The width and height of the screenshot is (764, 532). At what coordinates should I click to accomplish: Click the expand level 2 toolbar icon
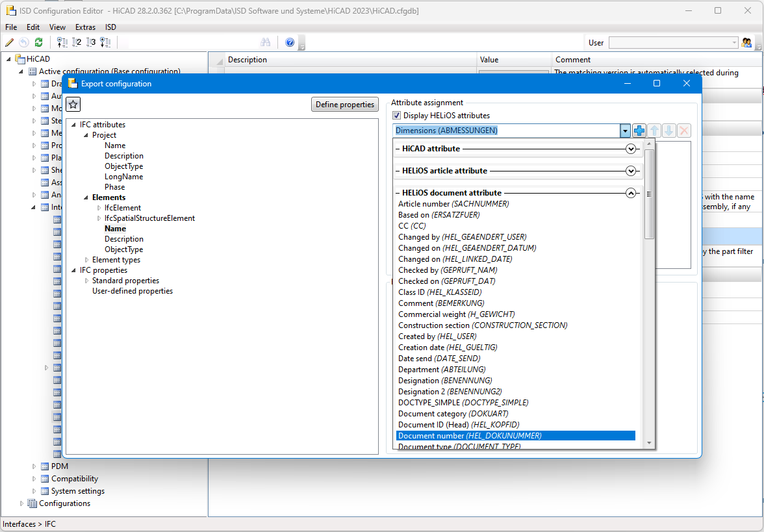77,42
